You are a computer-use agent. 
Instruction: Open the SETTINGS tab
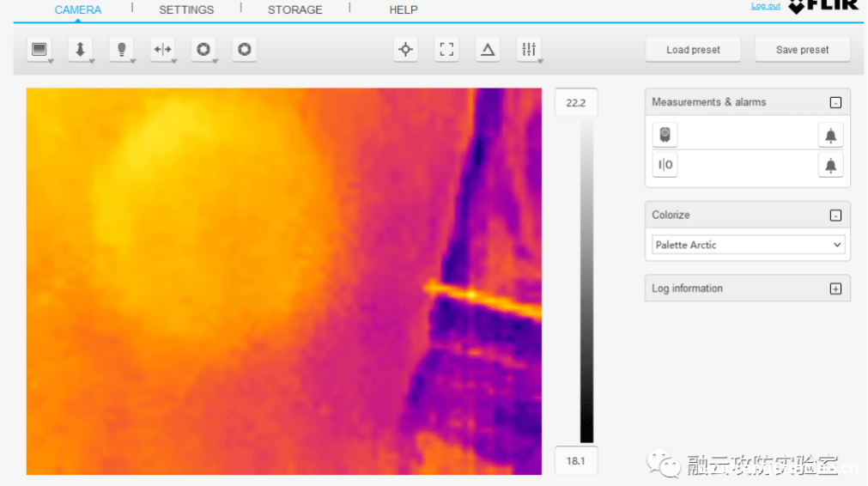click(x=186, y=10)
